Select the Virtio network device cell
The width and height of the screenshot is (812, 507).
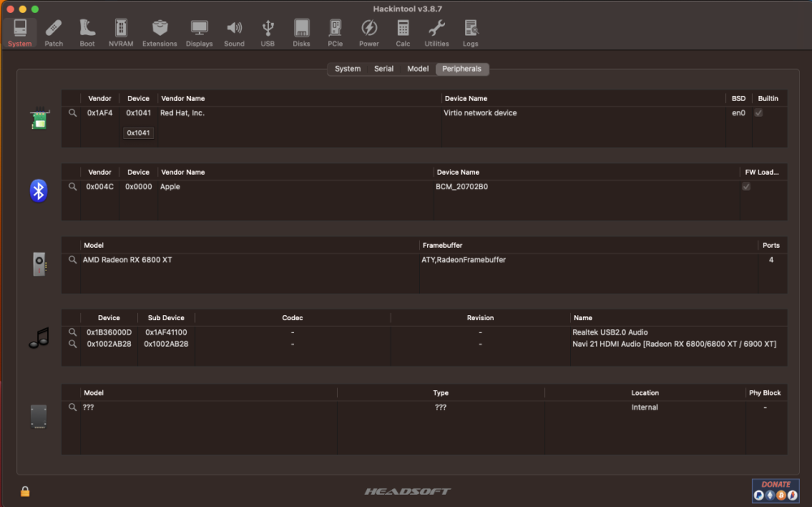[x=480, y=113]
